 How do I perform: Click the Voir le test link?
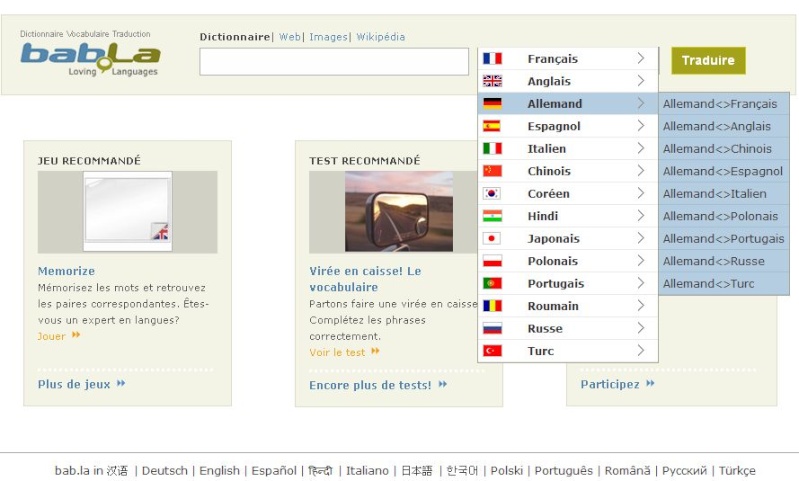[x=337, y=352]
